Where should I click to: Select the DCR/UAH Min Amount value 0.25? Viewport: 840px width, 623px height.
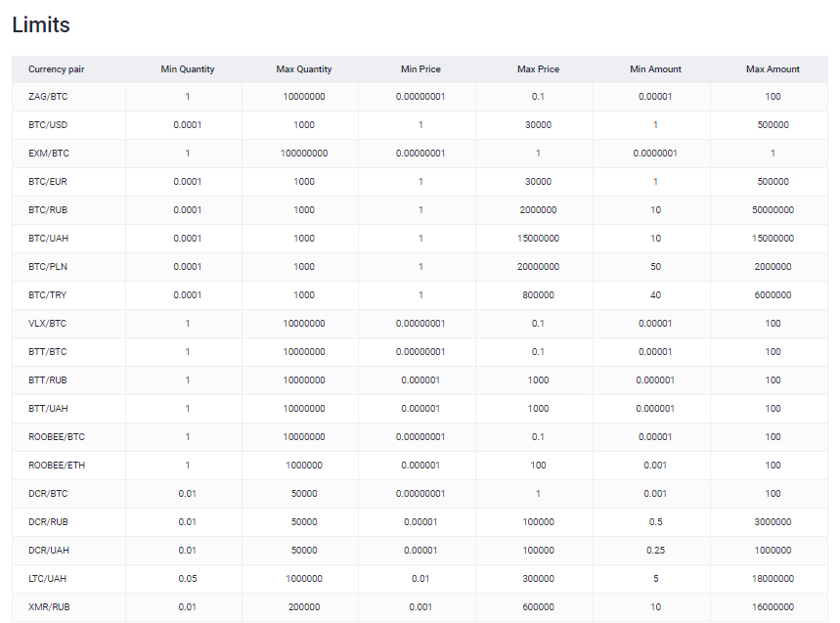coord(655,551)
